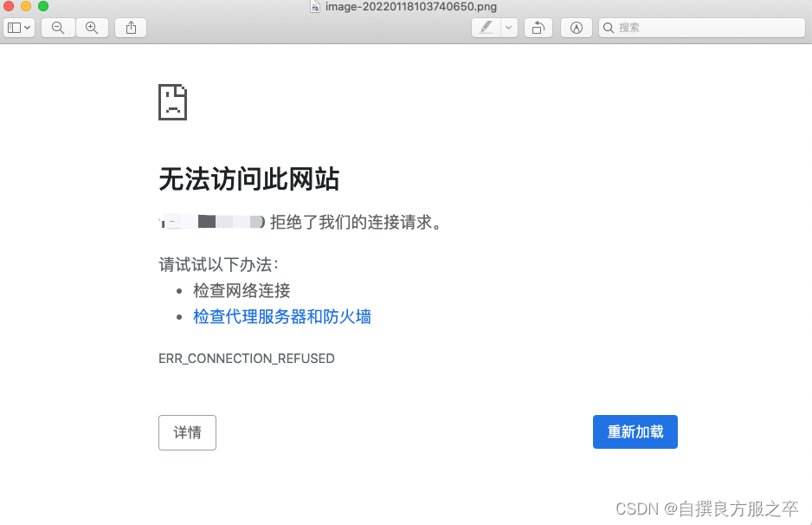Viewport: 812px width, 525px height.
Task: Click the 检查网络连接 list item
Action: (x=242, y=291)
